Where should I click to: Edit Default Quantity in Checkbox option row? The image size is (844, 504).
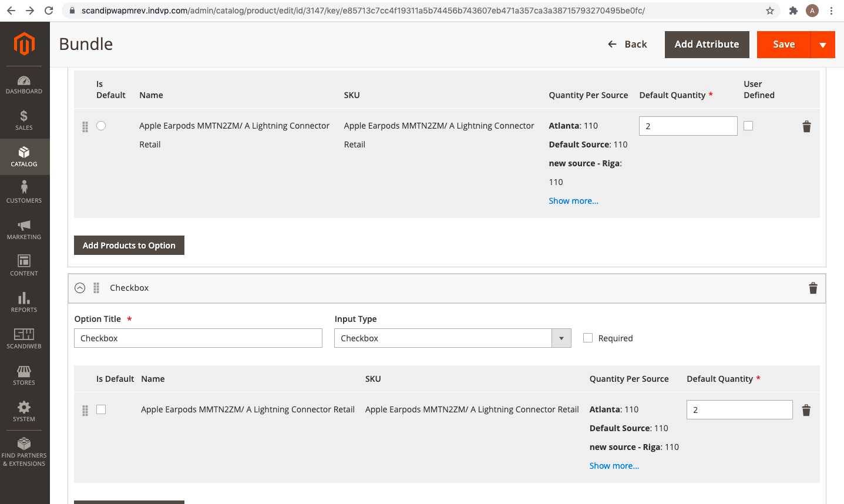click(x=739, y=410)
